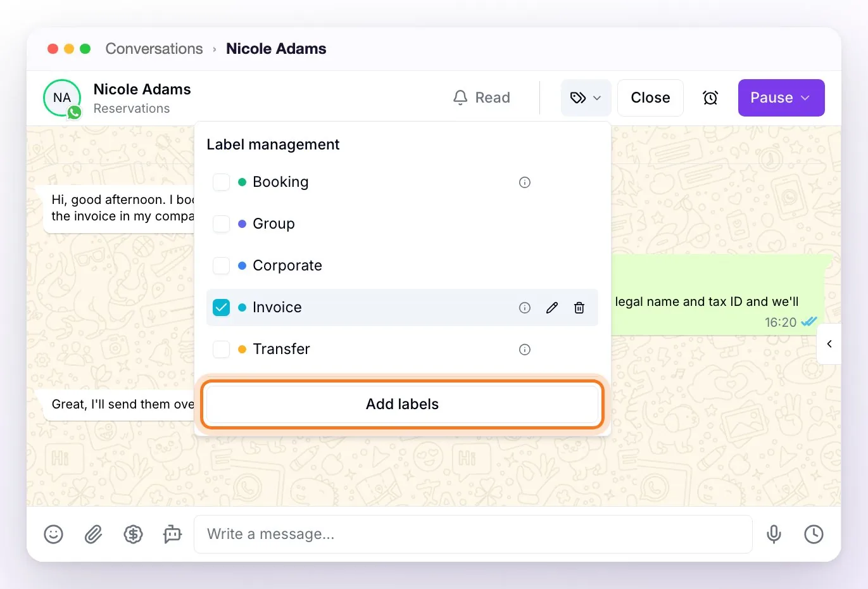
Task: Show info for the Invoice label
Action: click(x=525, y=308)
